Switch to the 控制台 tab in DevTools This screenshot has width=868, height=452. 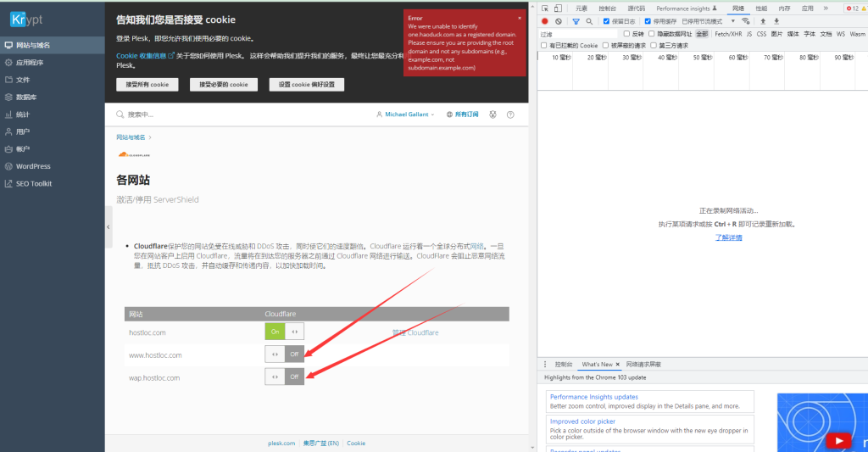pyautogui.click(x=607, y=8)
